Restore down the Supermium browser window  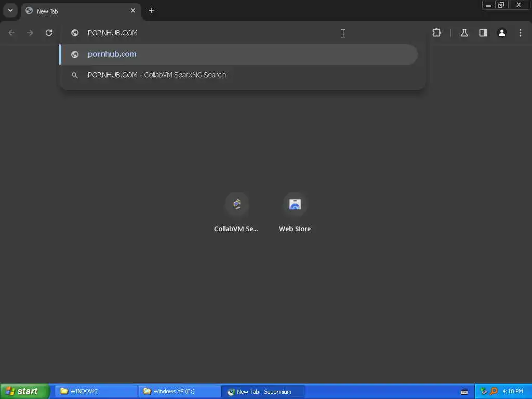[501, 5]
